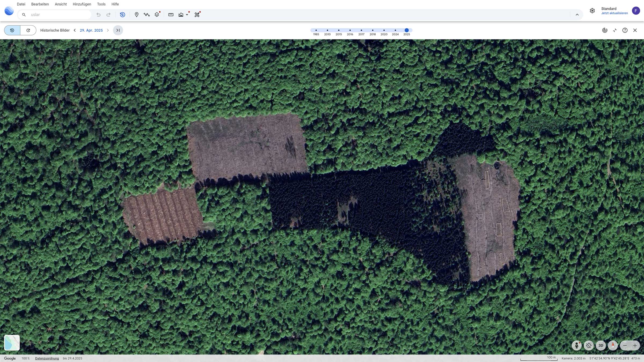Click the Google logo in the status bar

pos(10,358)
